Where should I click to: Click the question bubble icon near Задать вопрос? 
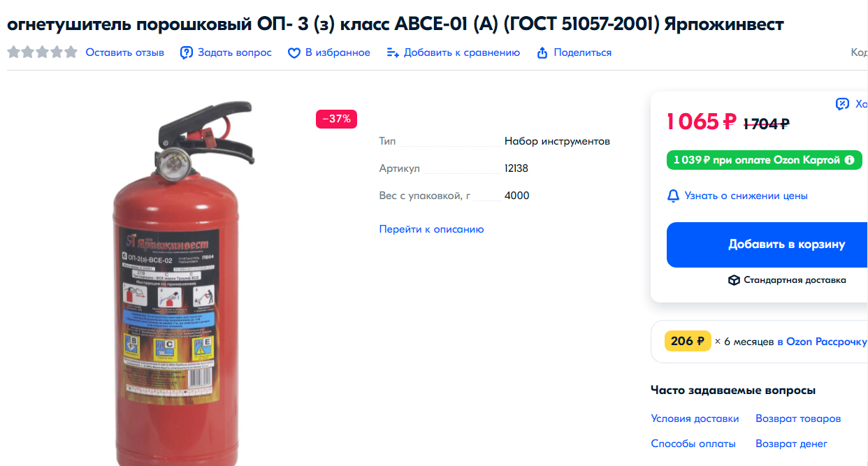click(x=186, y=52)
